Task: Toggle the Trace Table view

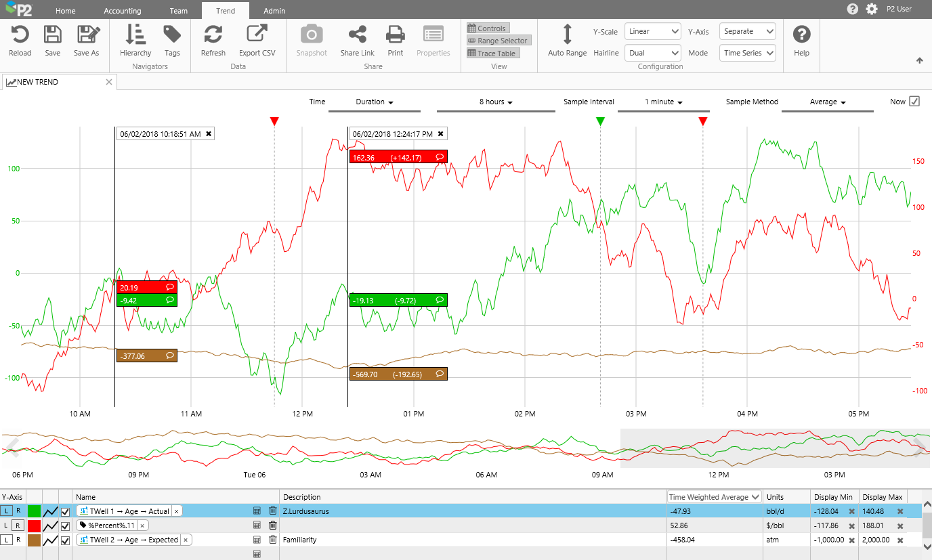Action: (x=492, y=53)
